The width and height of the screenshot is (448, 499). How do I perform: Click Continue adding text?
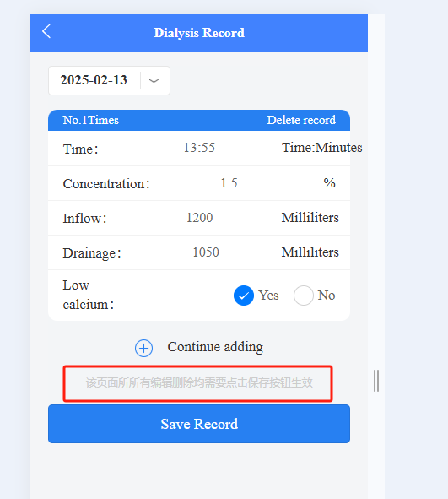click(215, 347)
